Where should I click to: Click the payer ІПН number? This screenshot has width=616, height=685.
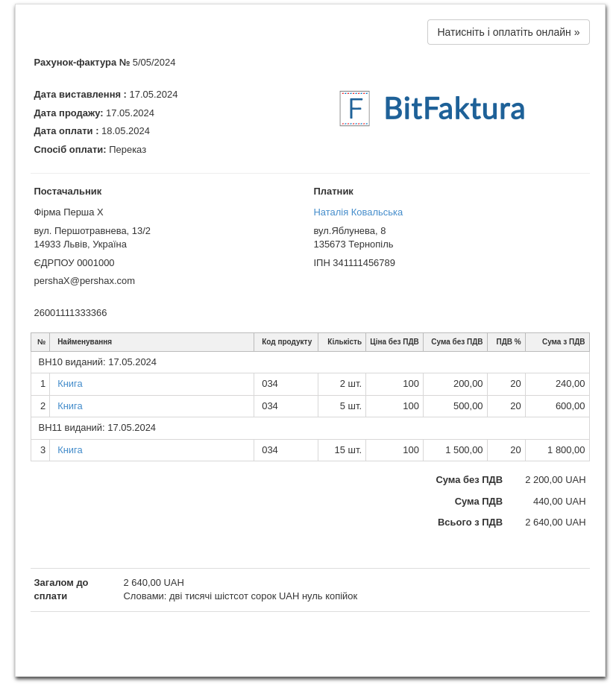click(x=354, y=263)
